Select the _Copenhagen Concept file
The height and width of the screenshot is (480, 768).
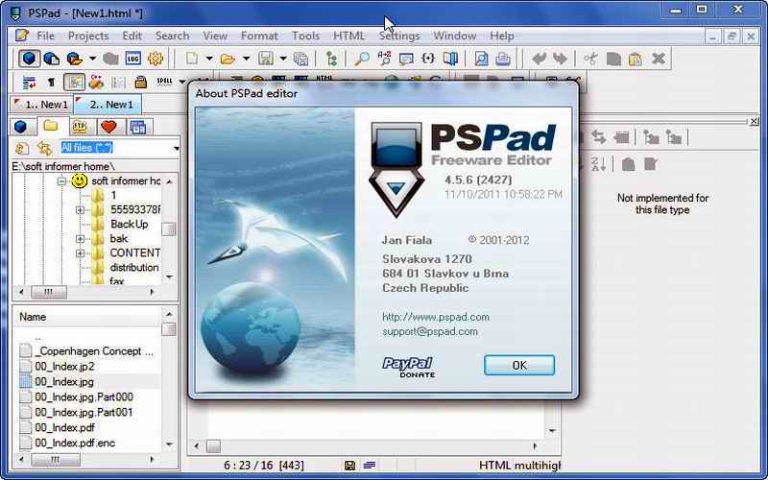pyautogui.click(x=95, y=351)
